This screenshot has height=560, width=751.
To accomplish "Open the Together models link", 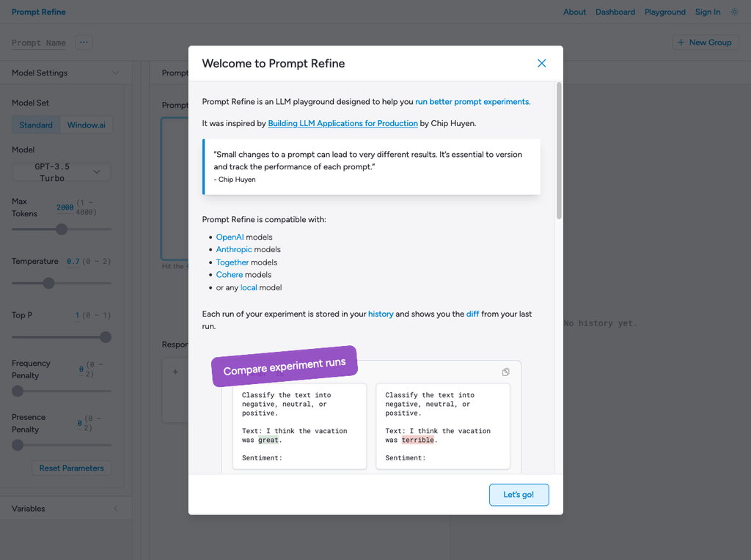I will click(x=232, y=262).
